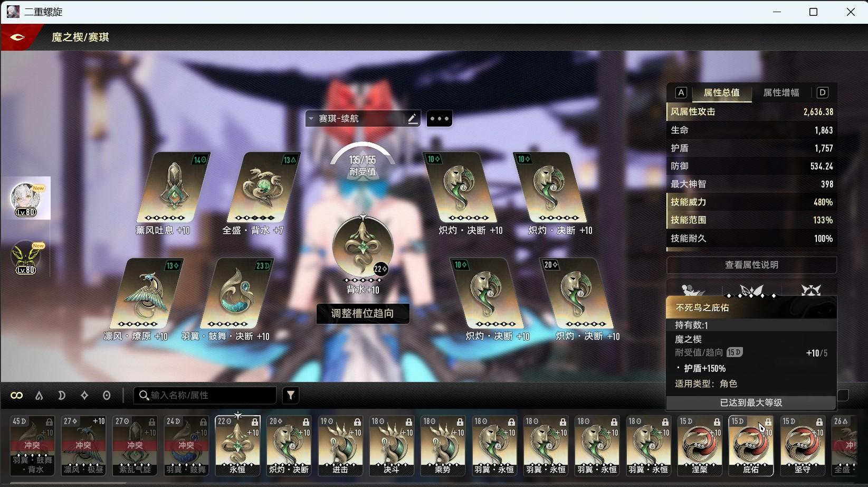Click the back arrow icon beside 魔之楔/赛琪
The width and height of the screenshot is (868, 487).
pos(17,37)
